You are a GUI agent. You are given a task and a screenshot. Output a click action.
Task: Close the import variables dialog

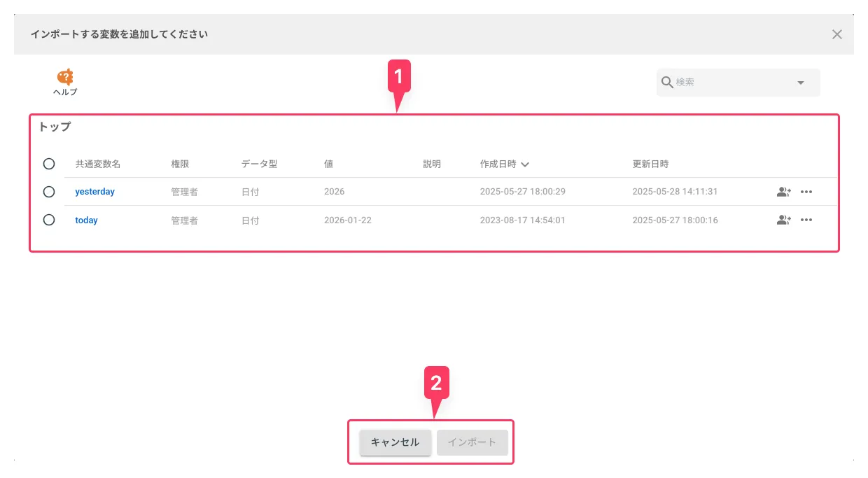[837, 34]
